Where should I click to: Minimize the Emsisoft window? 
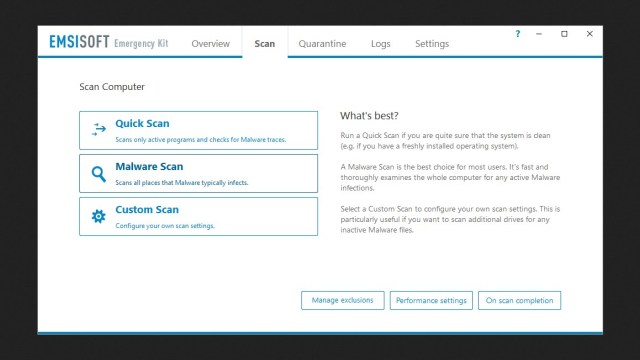539,34
